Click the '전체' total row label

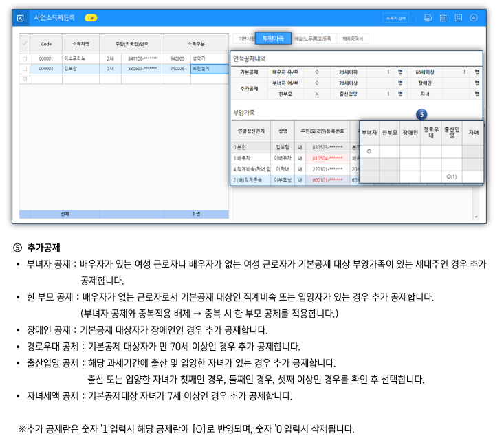coord(65,214)
